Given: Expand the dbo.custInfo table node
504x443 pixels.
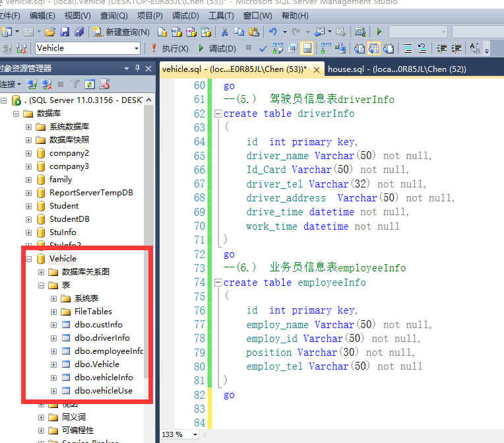Looking at the screenshot, I should tap(53, 325).
